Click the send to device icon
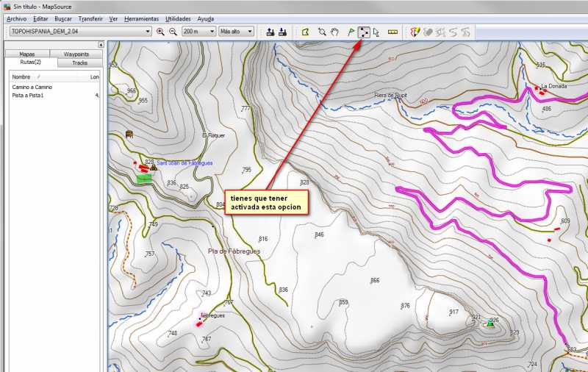The height and width of the screenshot is (372, 588). (x=270, y=32)
